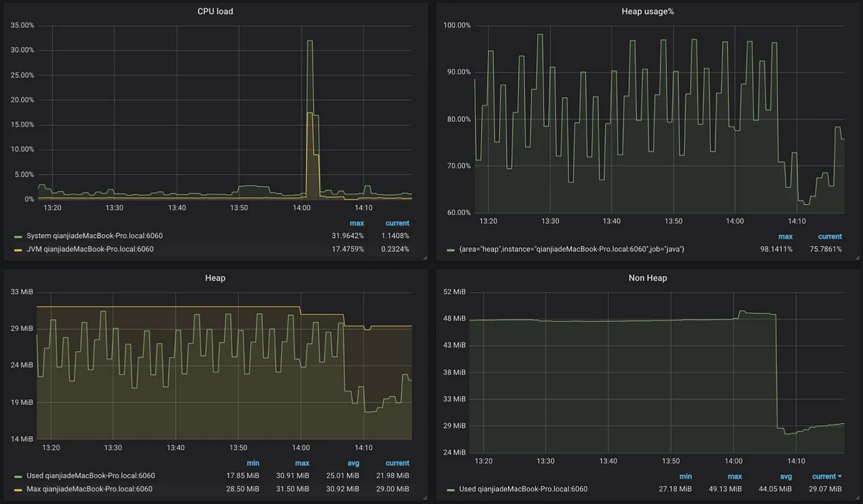This screenshot has width=863, height=504.
Task: Toggle the System qianjiadeMacBook-Pro series visibility
Action: [x=90, y=235]
